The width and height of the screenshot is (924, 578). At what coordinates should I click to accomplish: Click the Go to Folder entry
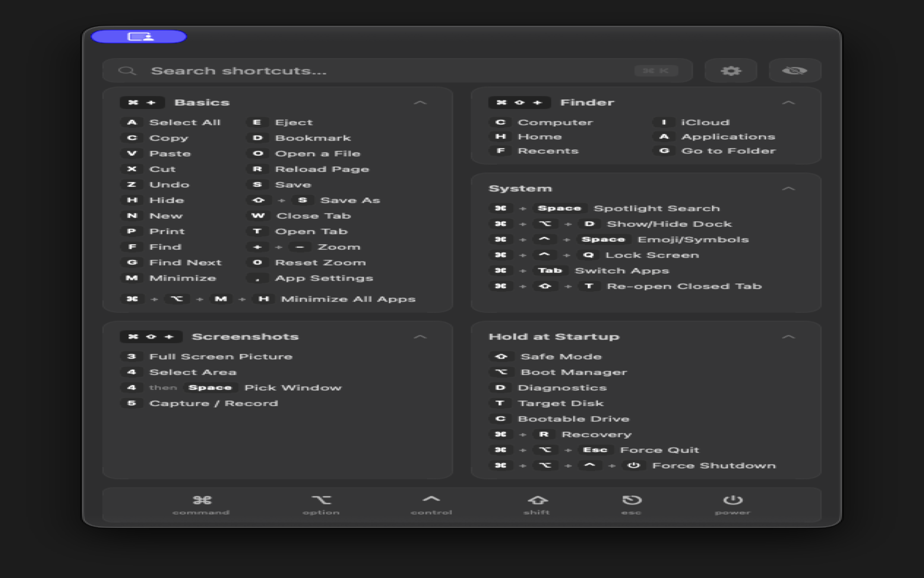(x=715, y=151)
